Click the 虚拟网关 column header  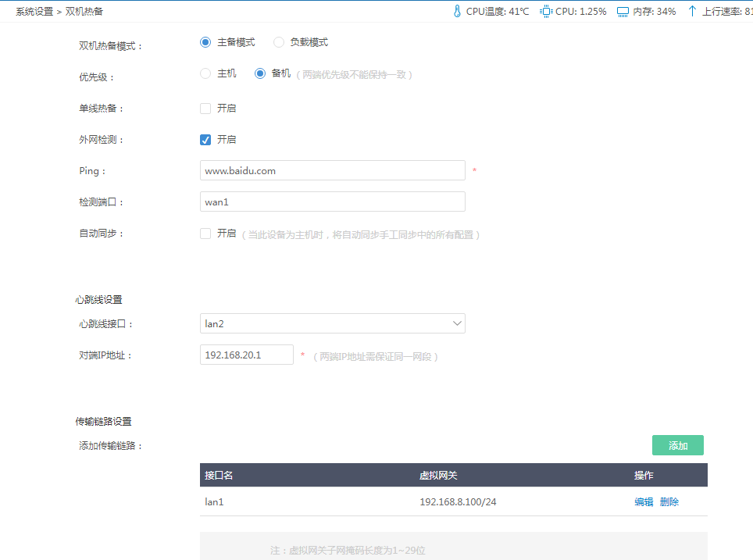point(438,476)
